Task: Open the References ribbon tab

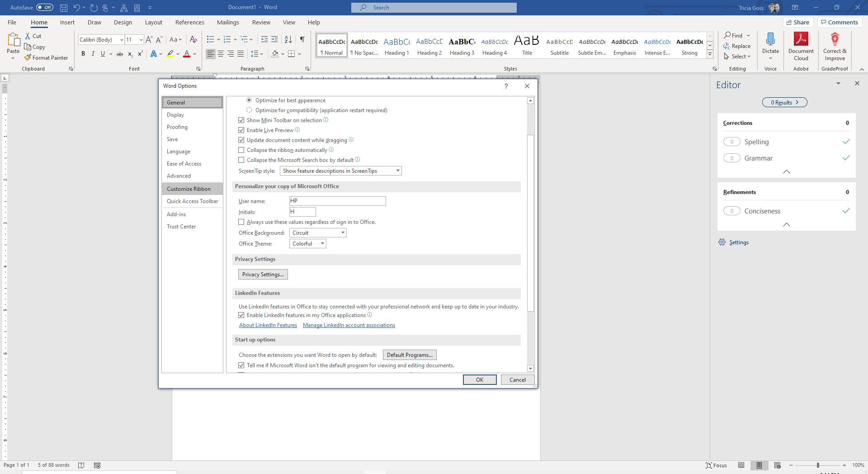Action: point(190,23)
